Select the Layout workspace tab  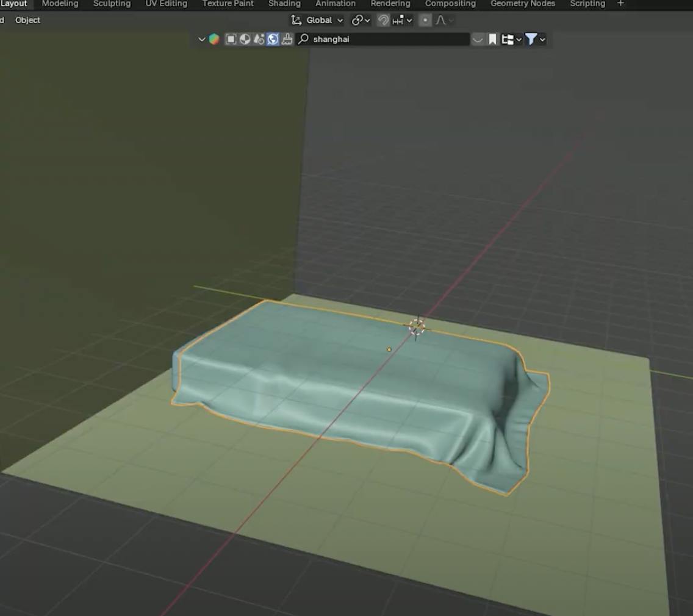coord(13,4)
